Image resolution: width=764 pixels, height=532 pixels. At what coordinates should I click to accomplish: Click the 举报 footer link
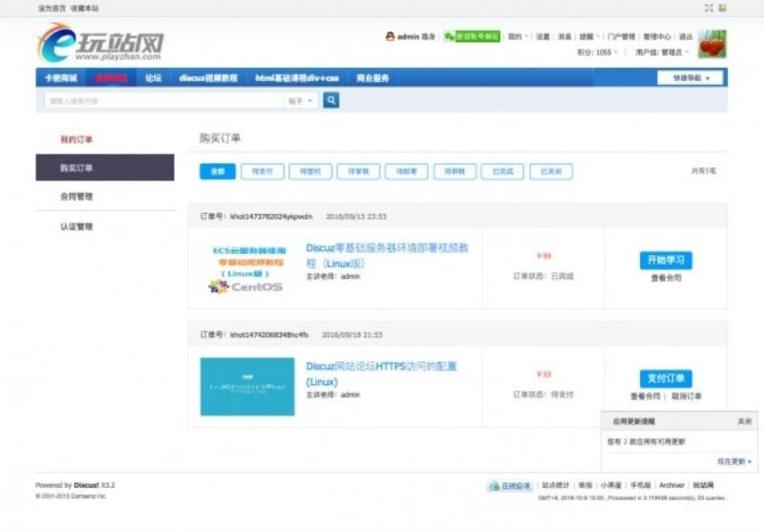(x=584, y=486)
